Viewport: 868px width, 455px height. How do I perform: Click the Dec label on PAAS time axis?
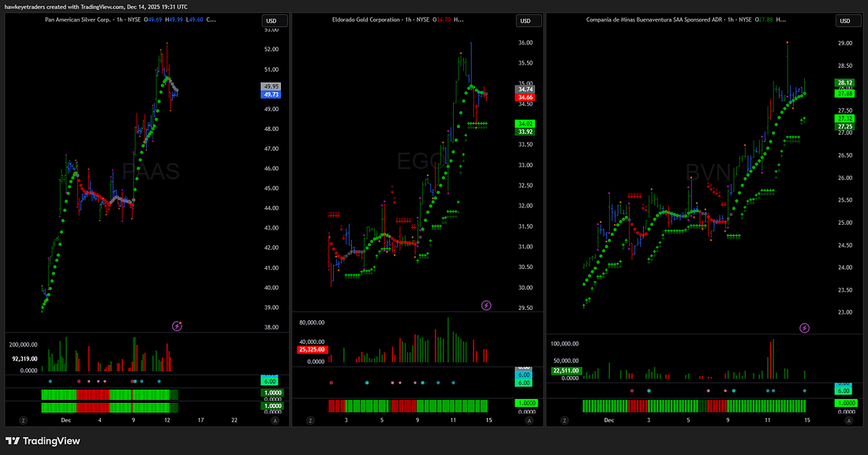tap(65, 420)
